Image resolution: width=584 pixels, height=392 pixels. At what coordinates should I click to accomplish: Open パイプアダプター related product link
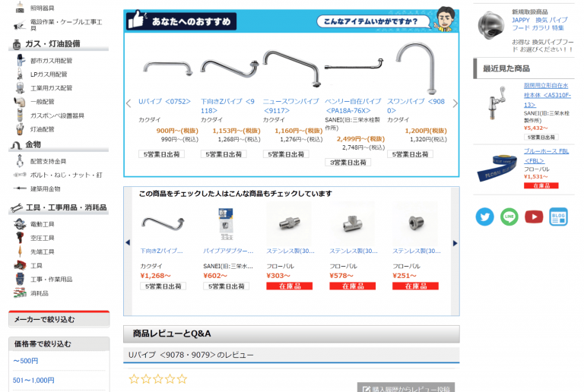pyautogui.click(x=228, y=251)
